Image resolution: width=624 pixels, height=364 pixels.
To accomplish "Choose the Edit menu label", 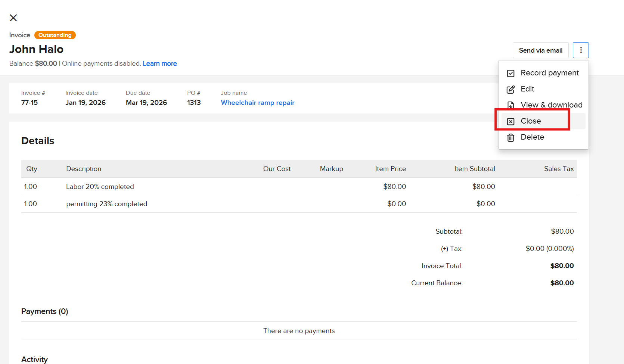I will point(527,89).
